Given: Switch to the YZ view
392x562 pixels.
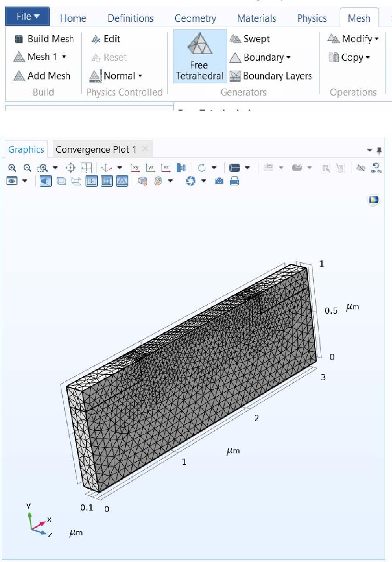Looking at the screenshot, I should pos(150,168).
